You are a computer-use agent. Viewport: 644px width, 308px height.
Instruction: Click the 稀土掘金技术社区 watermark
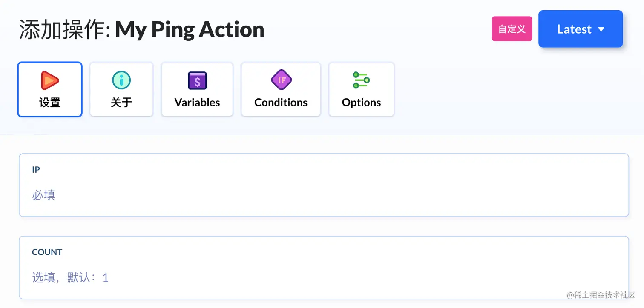[x=598, y=295]
